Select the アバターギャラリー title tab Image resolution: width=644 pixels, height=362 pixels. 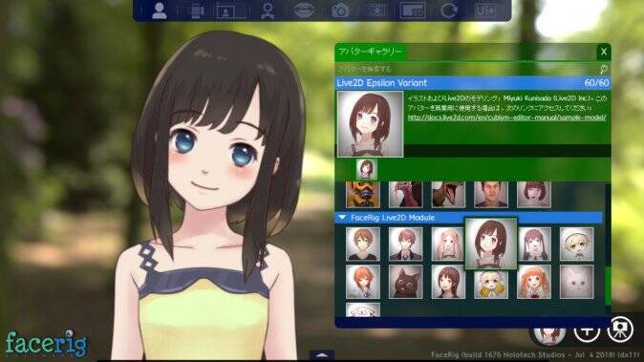tap(370, 52)
